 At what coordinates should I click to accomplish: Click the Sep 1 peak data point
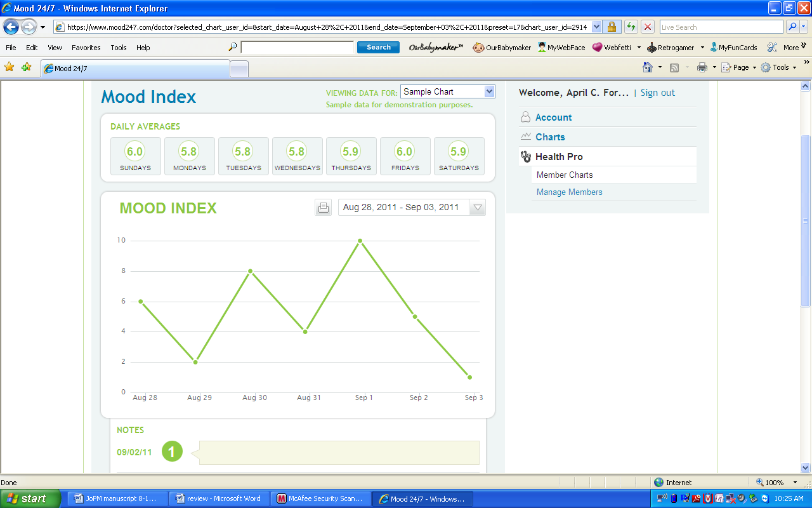click(x=360, y=241)
